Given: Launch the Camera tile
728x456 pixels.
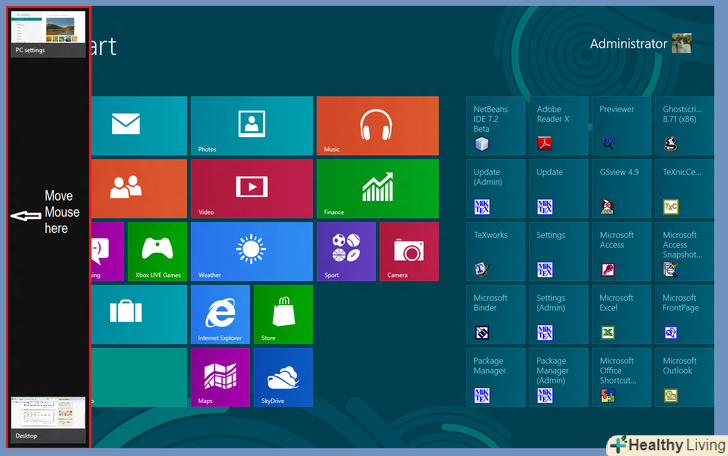Looking at the screenshot, I should tap(409, 251).
